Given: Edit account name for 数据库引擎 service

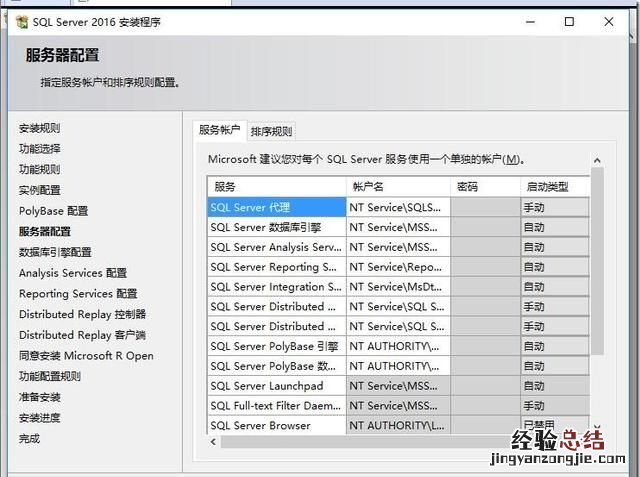Looking at the screenshot, I should 398,227.
